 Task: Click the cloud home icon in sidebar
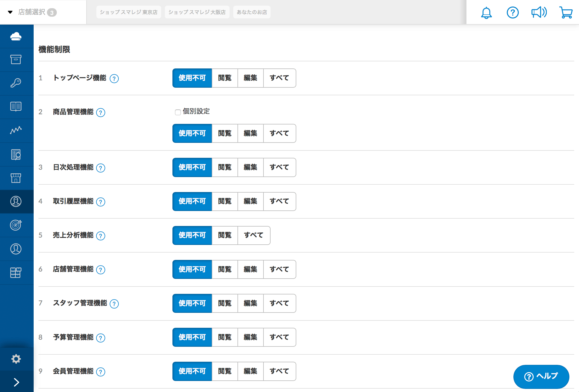pos(16,36)
